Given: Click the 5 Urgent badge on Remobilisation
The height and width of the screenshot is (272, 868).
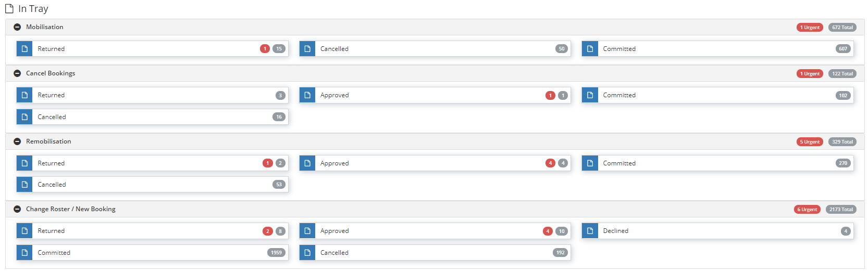Looking at the screenshot, I should point(810,142).
